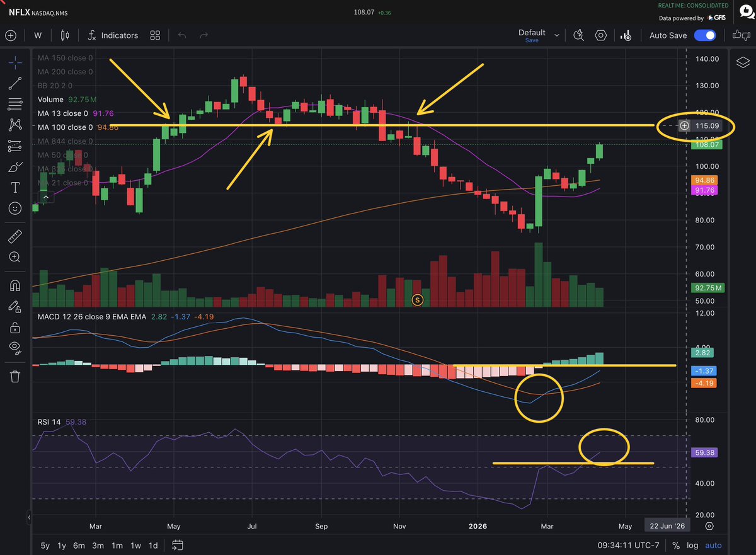Image resolution: width=756 pixels, height=555 pixels.
Task: Select the Volume indicator legend
Action: point(66,100)
